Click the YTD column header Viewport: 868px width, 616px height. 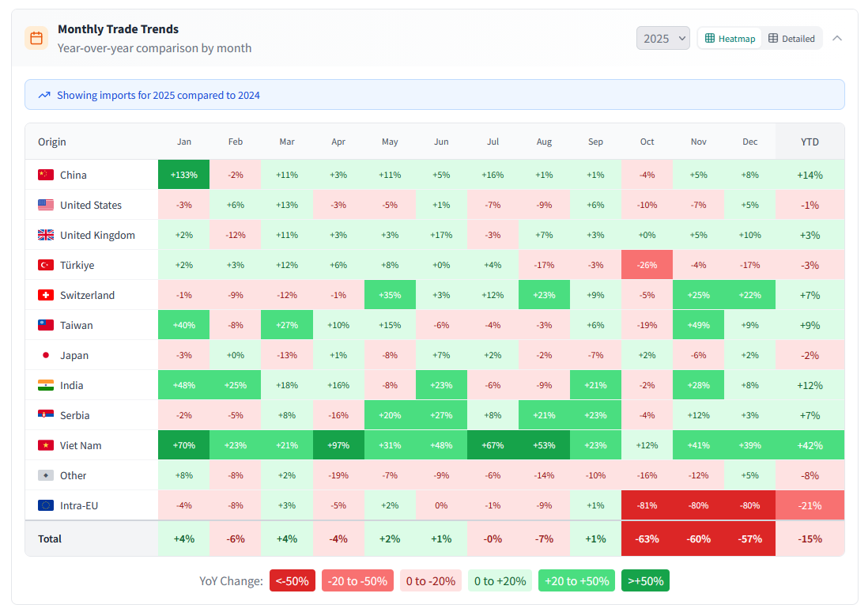[809, 142]
